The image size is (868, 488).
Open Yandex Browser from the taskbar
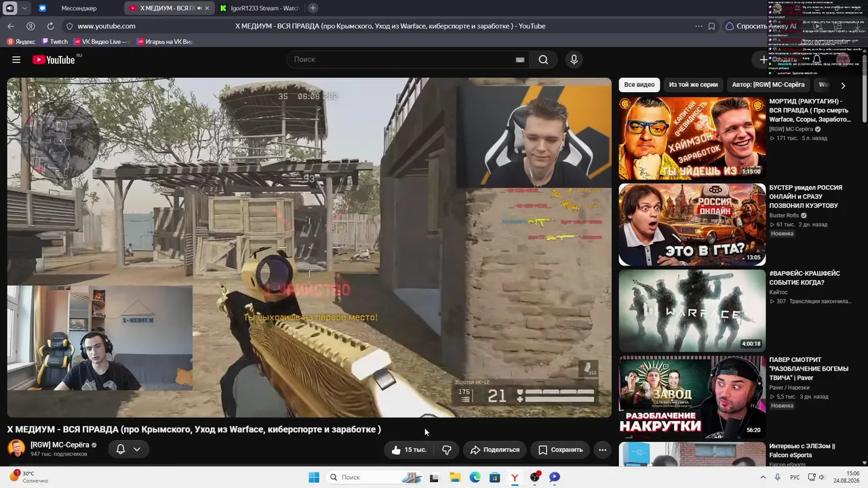pos(515,477)
